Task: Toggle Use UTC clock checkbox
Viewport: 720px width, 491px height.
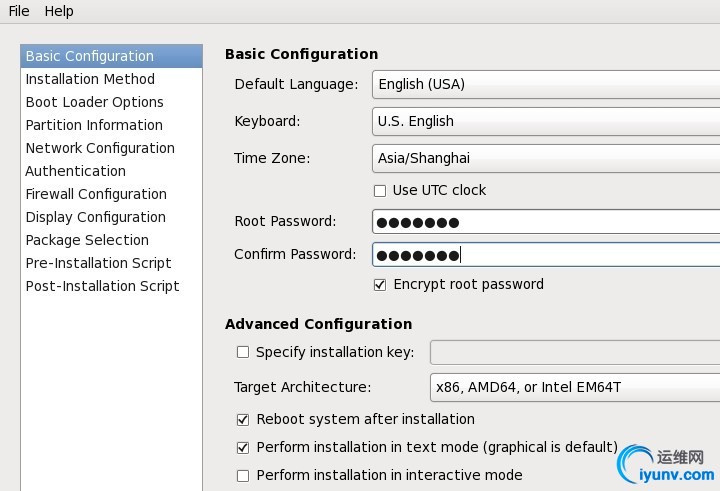Action: pyautogui.click(x=379, y=190)
